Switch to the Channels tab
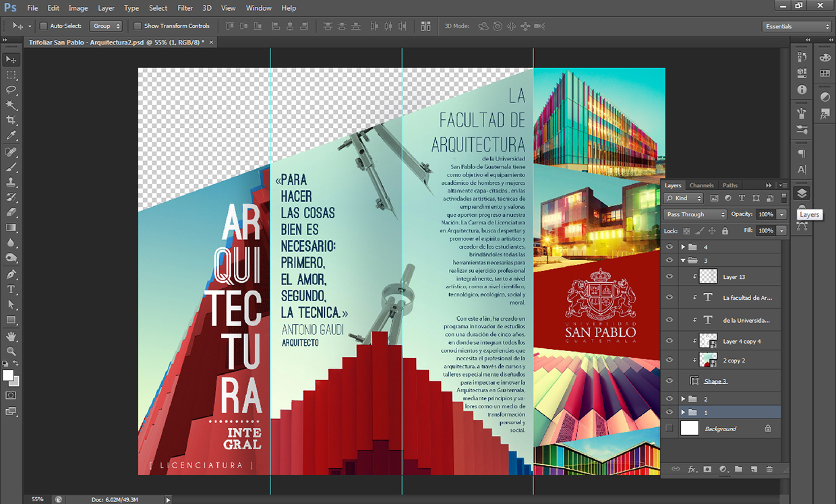 pos(701,185)
